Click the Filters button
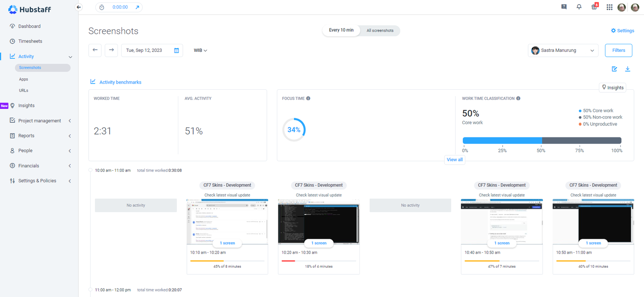This screenshot has height=297, width=644. point(618,51)
